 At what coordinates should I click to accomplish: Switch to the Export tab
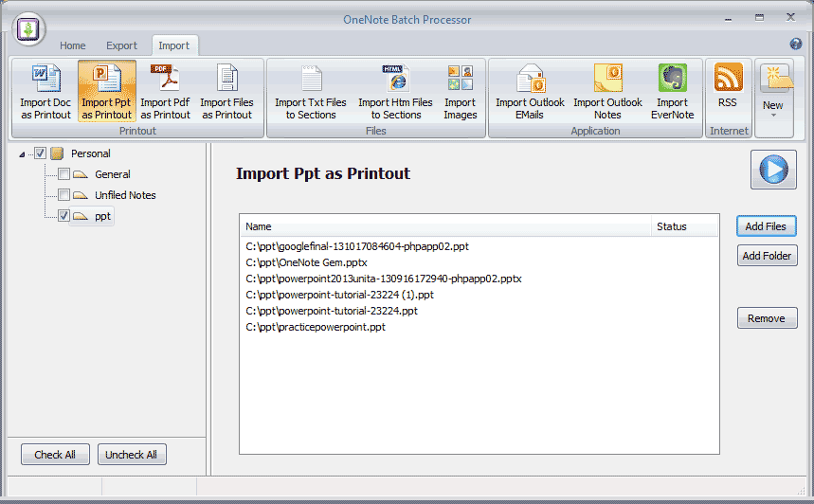coord(121,45)
